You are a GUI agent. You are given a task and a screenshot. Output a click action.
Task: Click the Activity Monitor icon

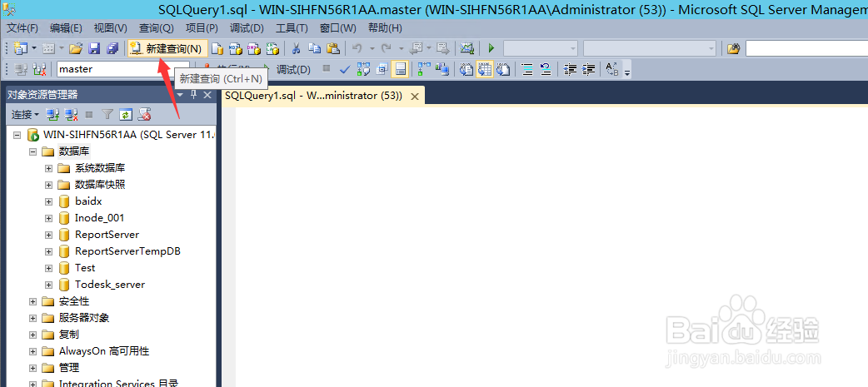[467, 48]
